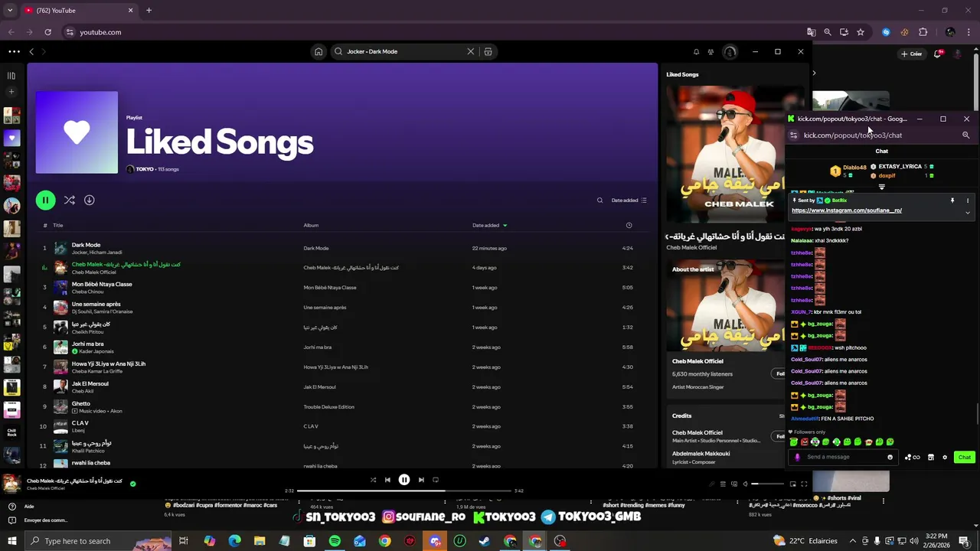Open the Spotify three-dots menu
The width and height of the screenshot is (980, 551).
coord(14,51)
